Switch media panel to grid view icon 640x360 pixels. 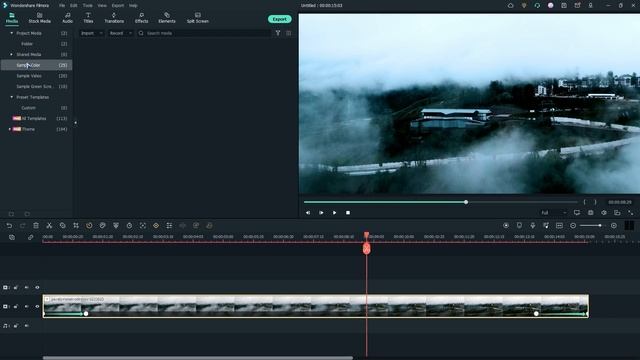pyautogui.click(x=289, y=33)
